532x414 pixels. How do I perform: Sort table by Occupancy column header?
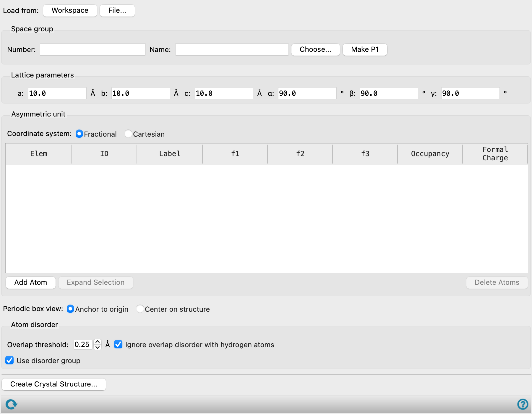point(430,154)
